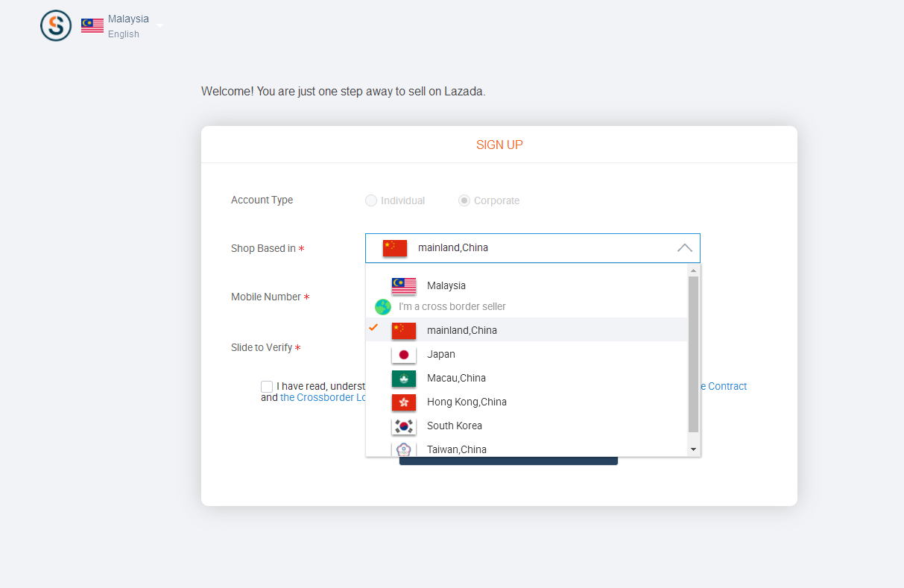Click the Account Type label
Viewport: 904px width, 588px height.
pos(262,200)
